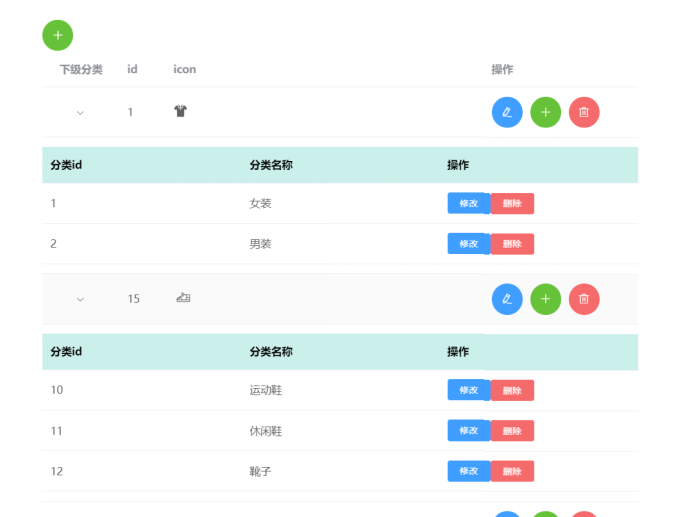Image resolution: width=692 pixels, height=517 pixels.
Task: Click 修改 button for 女装
Action: click(468, 204)
